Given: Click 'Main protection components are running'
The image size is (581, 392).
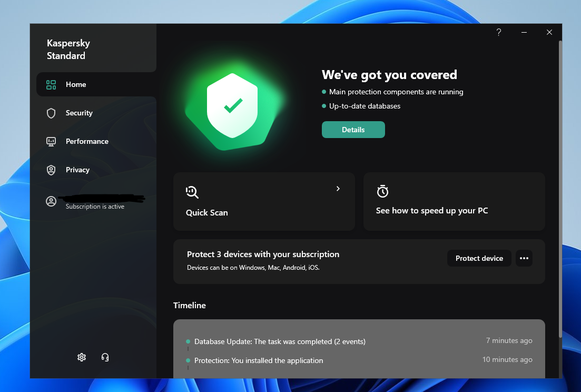Looking at the screenshot, I should point(396,92).
